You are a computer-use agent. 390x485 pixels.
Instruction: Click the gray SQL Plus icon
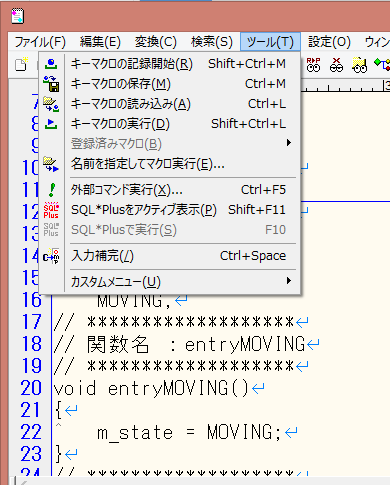click(51, 230)
